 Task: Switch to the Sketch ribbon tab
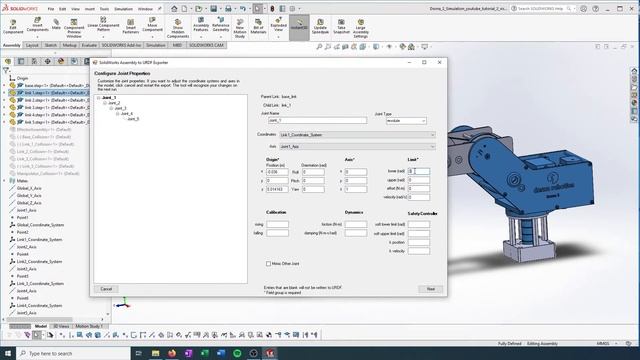[x=51, y=45]
